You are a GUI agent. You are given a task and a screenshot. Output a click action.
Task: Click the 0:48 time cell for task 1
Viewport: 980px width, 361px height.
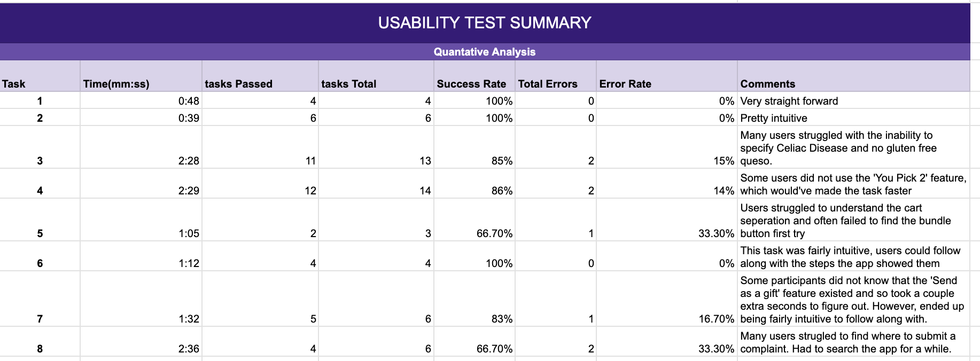(x=141, y=100)
